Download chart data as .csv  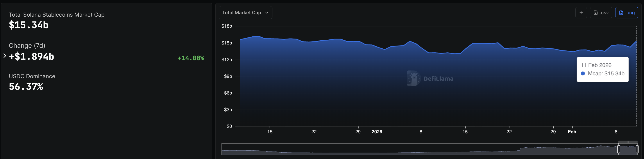click(x=601, y=12)
